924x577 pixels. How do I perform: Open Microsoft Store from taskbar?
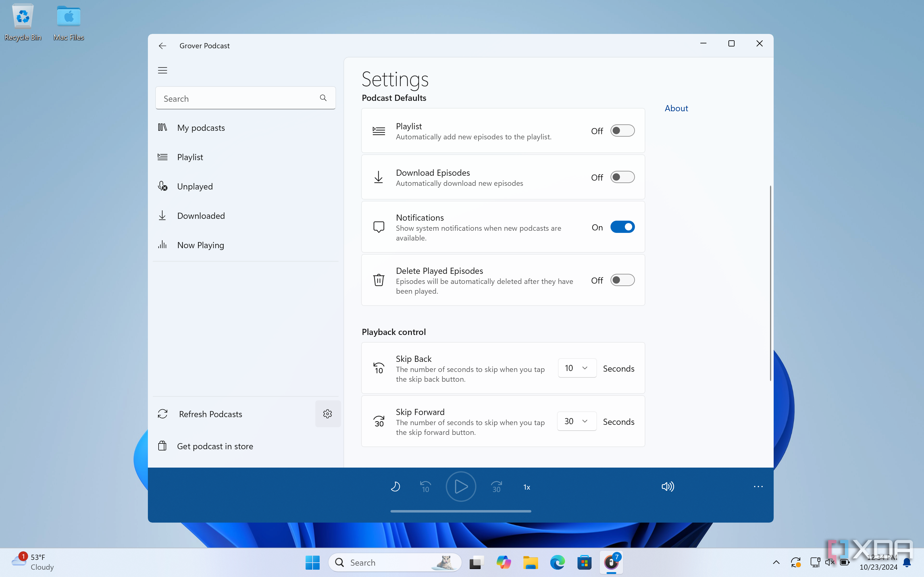[584, 562]
